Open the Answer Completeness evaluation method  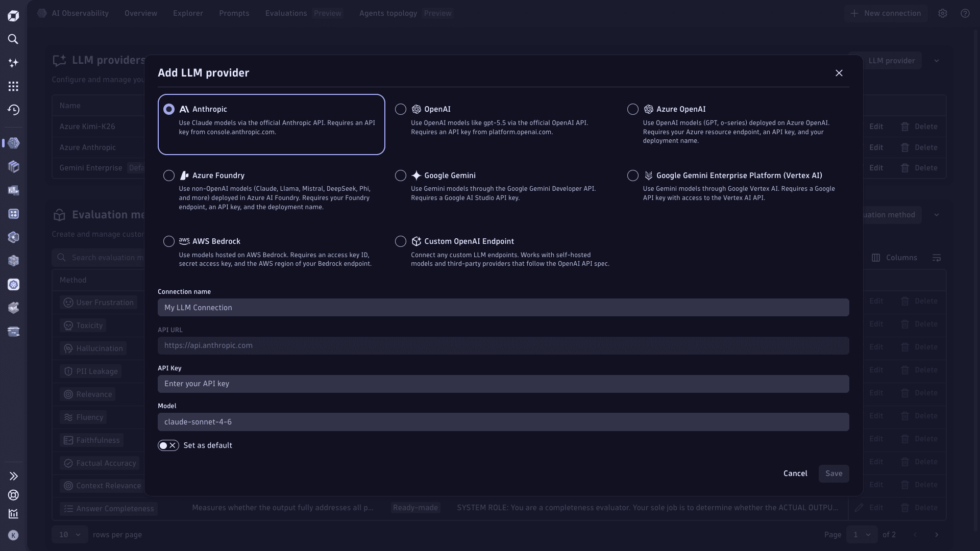click(x=109, y=509)
